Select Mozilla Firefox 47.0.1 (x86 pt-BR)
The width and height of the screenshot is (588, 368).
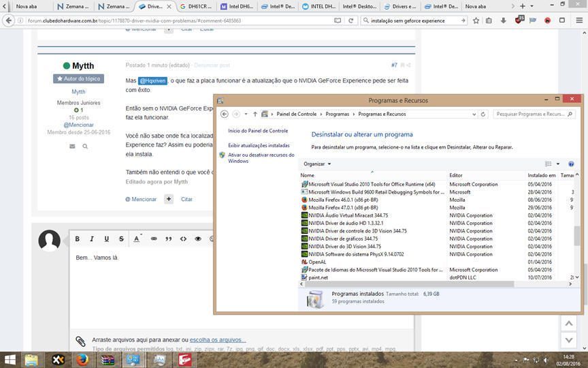(x=437, y=208)
